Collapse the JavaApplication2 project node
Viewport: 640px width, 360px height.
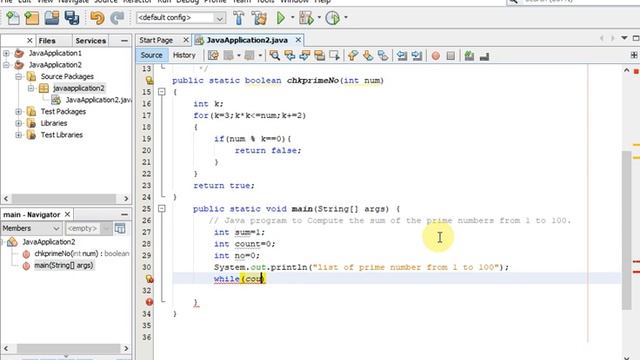tap(6, 65)
